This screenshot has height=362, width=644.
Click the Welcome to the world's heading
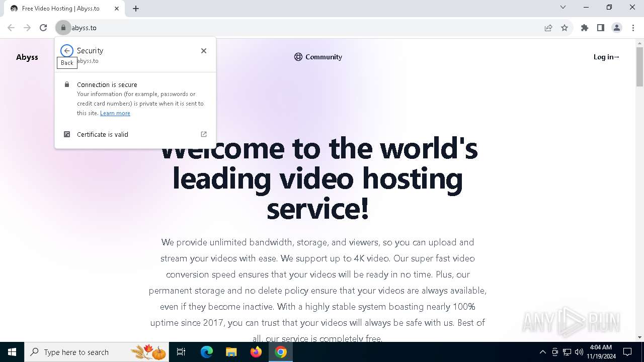tap(318, 178)
